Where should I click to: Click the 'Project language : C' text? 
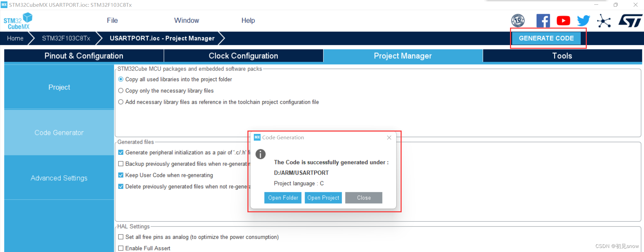pyautogui.click(x=299, y=183)
